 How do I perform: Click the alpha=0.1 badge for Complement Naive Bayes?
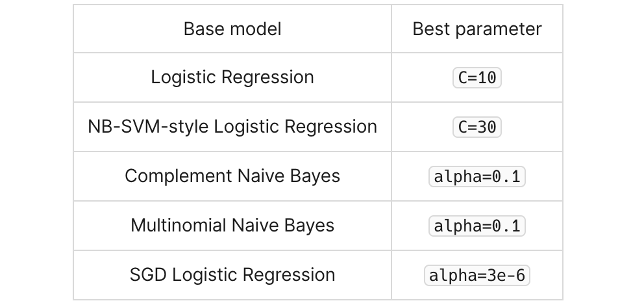pyautogui.click(x=477, y=176)
